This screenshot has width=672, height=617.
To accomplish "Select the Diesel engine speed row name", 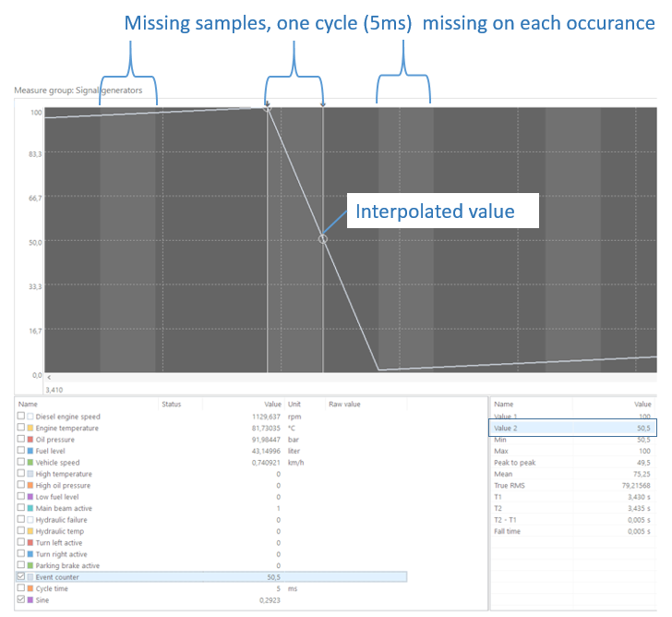I will pos(67,417).
